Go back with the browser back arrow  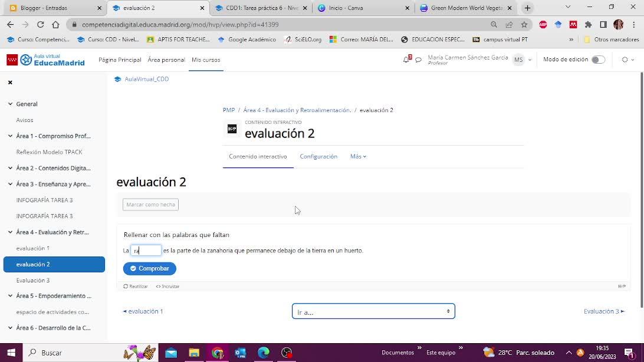[10, 25]
